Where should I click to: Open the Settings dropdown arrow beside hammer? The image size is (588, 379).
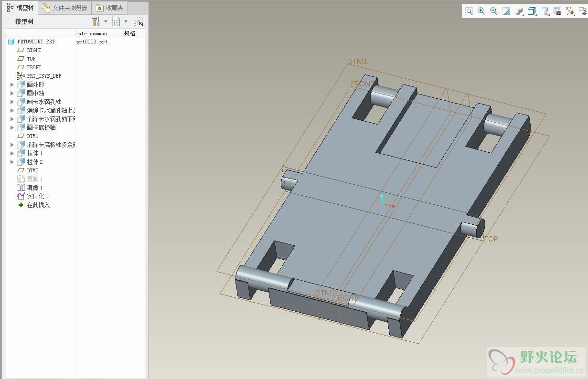pos(106,21)
